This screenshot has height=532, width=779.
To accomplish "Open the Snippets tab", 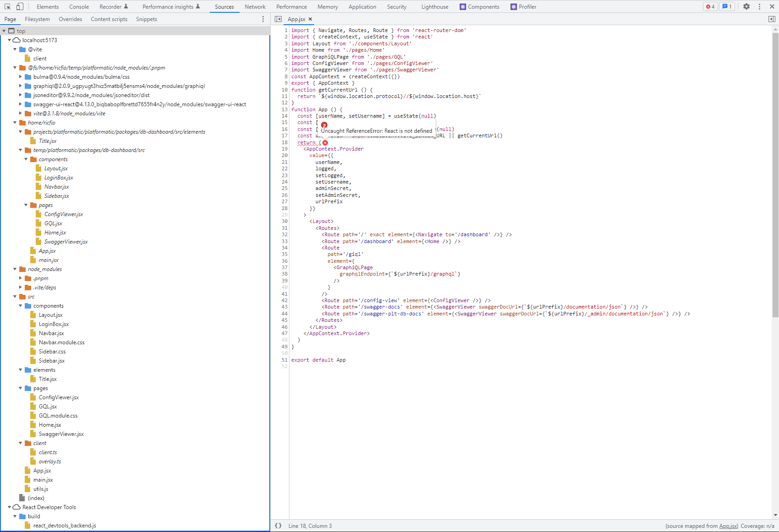I will (146, 19).
